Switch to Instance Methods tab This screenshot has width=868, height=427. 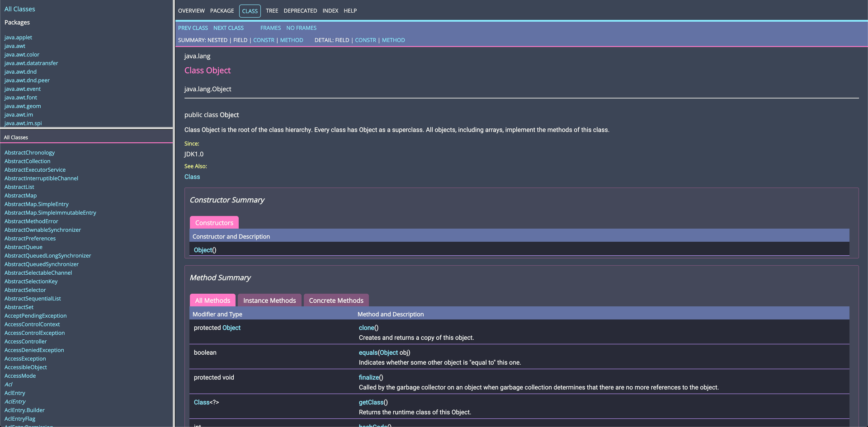pos(269,300)
